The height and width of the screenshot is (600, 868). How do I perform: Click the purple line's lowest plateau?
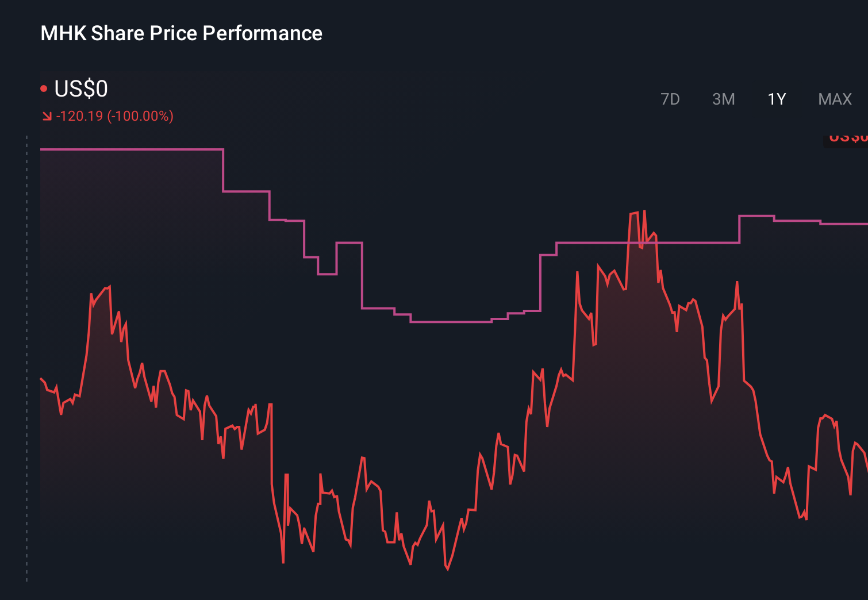(x=451, y=324)
